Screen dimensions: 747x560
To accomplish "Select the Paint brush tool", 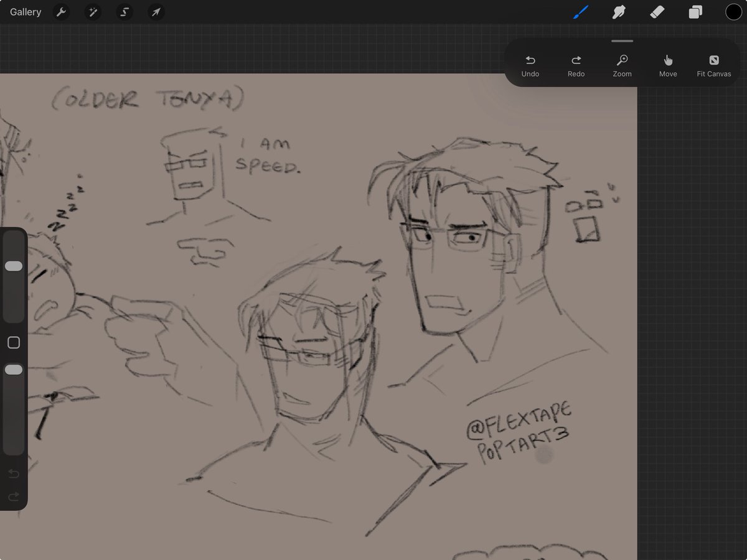I will [581, 12].
